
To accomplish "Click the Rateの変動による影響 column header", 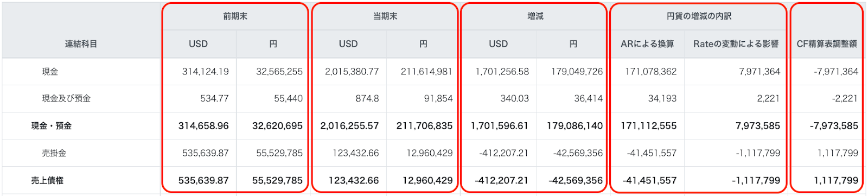I will [736, 44].
